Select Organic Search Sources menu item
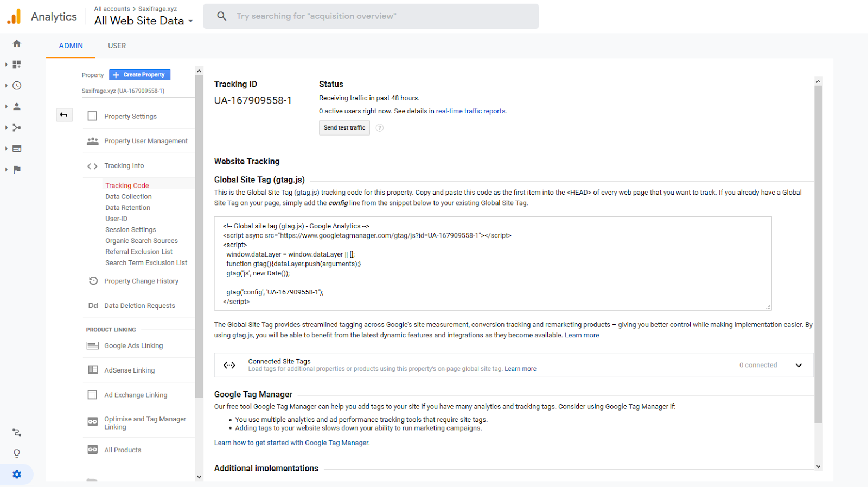 [x=142, y=241]
